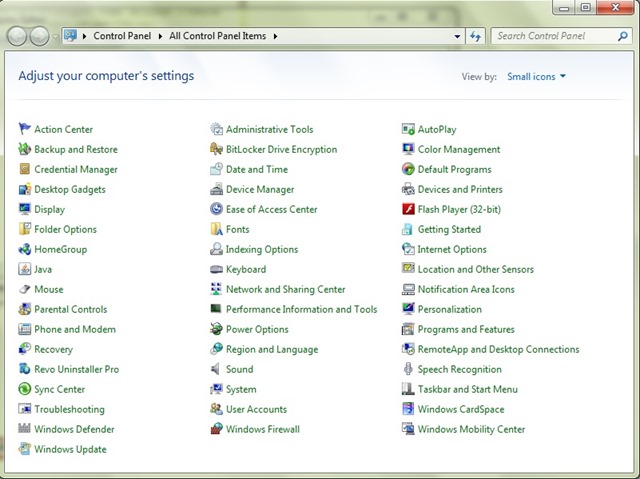This screenshot has width=640, height=479.
Task: Open the BitLocker Drive Encryption icon
Action: [x=216, y=149]
